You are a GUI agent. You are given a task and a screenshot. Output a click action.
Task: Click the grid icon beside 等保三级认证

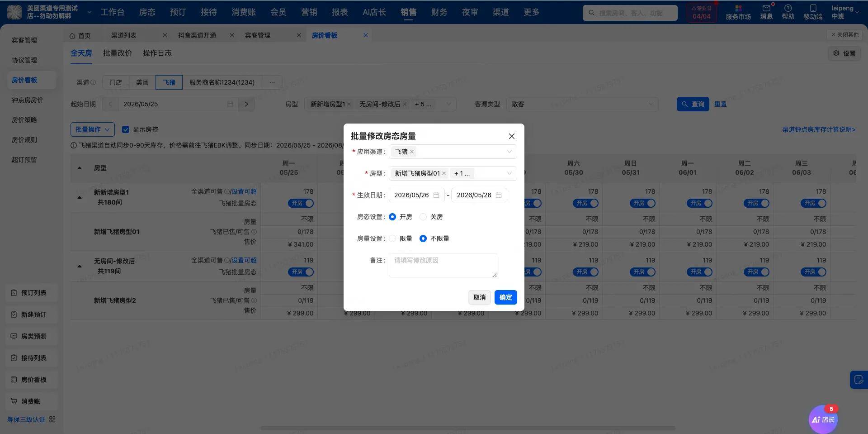52,420
